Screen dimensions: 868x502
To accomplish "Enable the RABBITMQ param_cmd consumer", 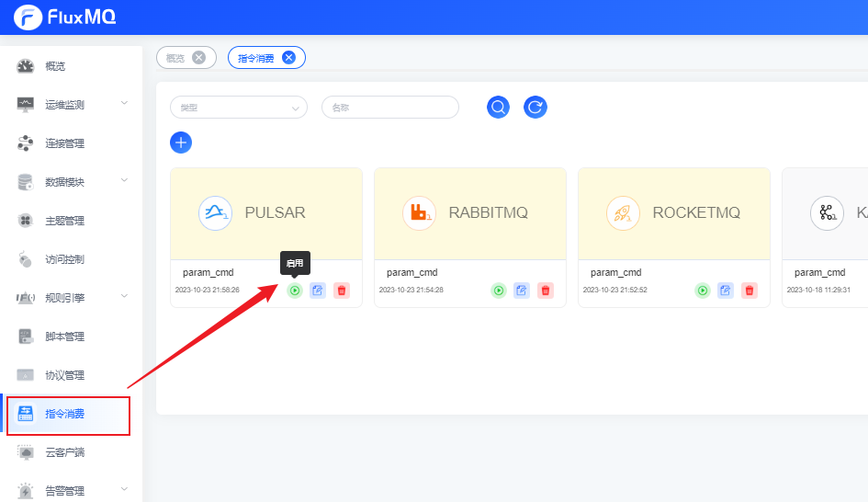I will [499, 291].
